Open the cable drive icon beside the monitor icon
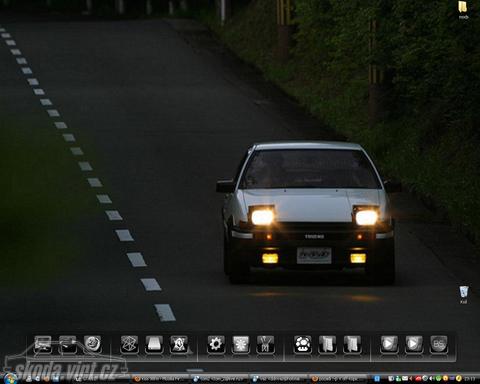The image size is (480, 384). coord(68,344)
